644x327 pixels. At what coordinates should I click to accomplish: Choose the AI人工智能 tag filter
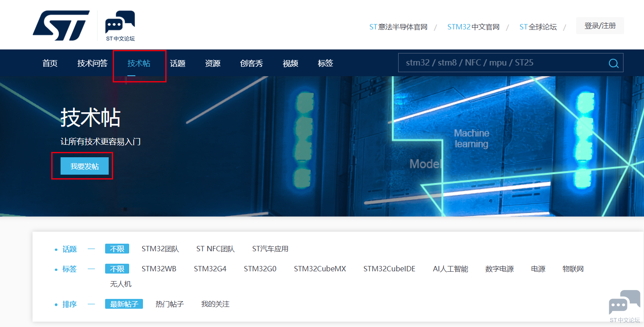(451, 269)
